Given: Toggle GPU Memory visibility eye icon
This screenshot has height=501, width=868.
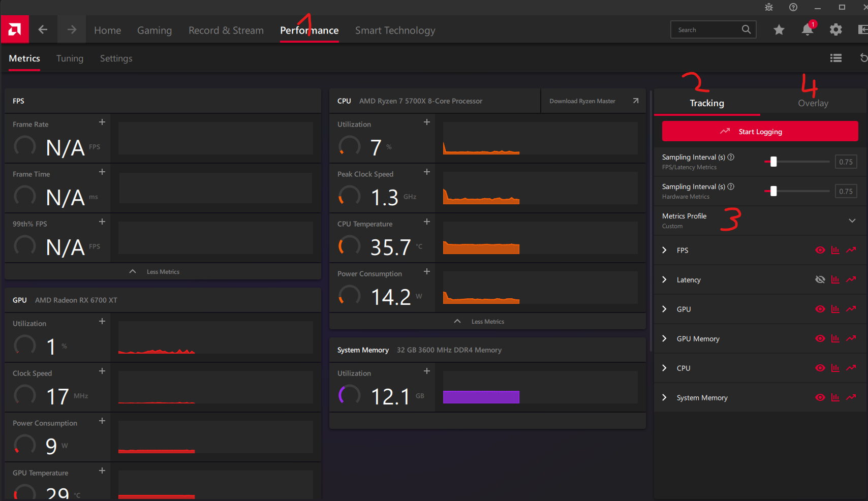Looking at the screenshot, I should click(x=820, y=338).
